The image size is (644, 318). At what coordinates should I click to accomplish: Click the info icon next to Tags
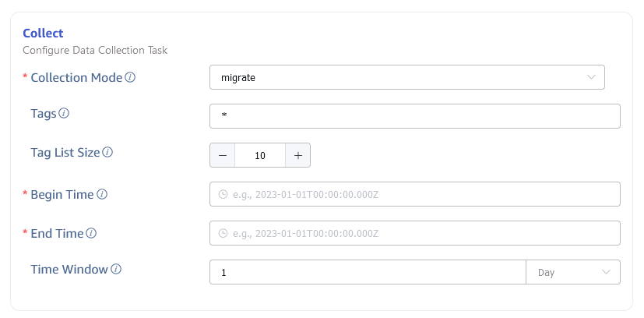coord(64,114)
